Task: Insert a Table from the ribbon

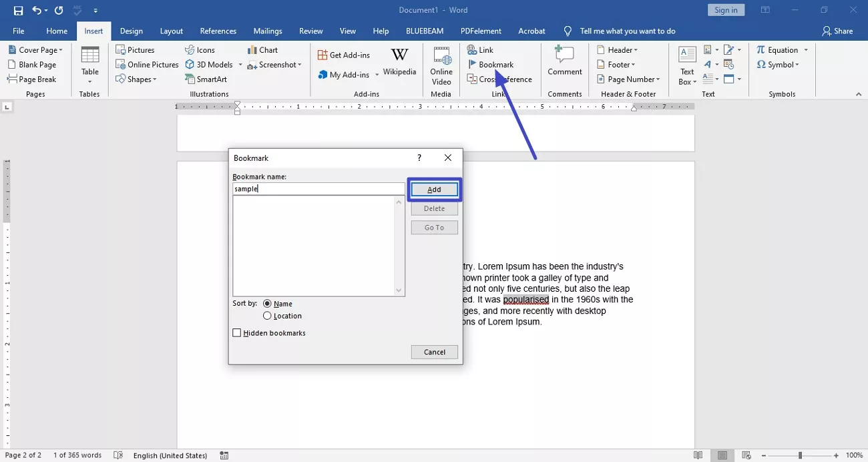Action: [89, 65]
